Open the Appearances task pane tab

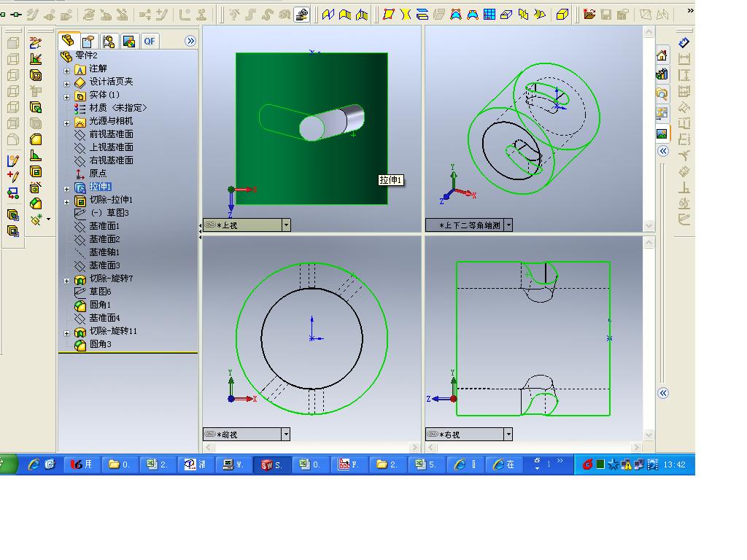[662, 133]
